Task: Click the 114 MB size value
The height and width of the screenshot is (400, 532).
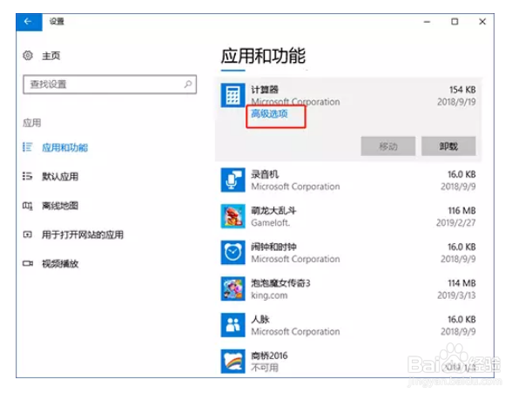Action: 461,283
